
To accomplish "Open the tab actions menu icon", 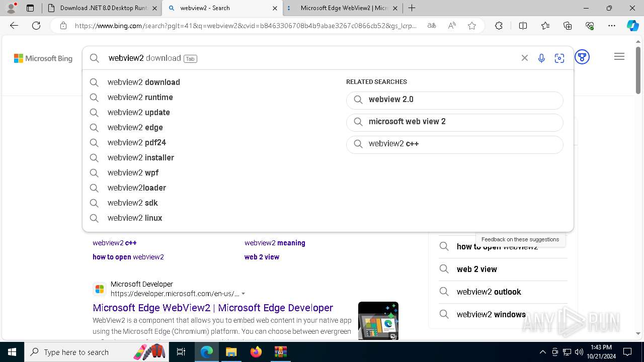I will coord(30,8).
